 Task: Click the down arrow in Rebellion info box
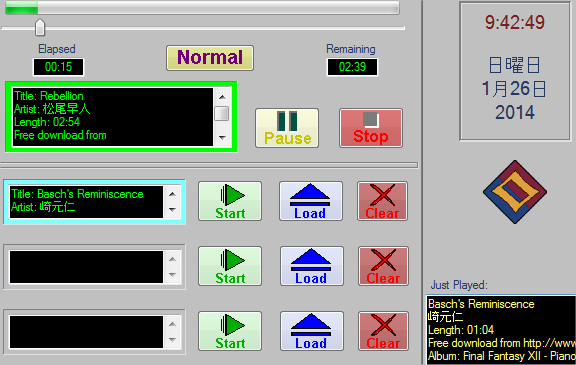point(222,138)
